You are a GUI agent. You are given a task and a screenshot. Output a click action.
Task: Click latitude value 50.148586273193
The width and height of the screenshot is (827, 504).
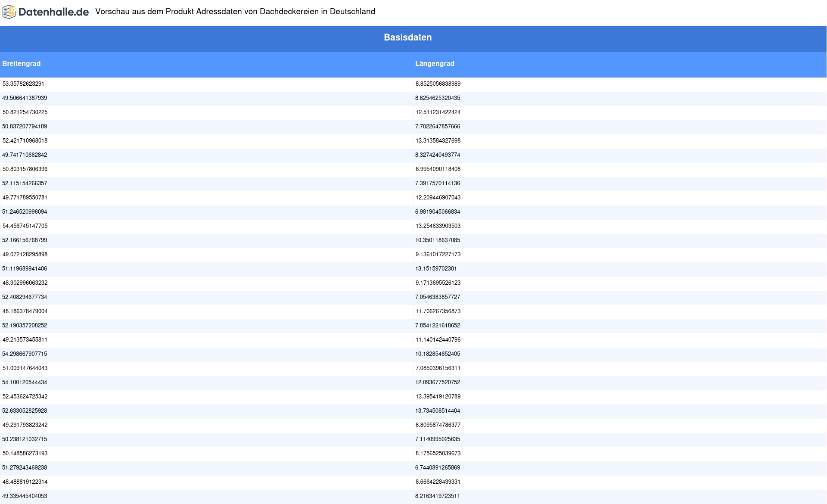click(25, 454)
